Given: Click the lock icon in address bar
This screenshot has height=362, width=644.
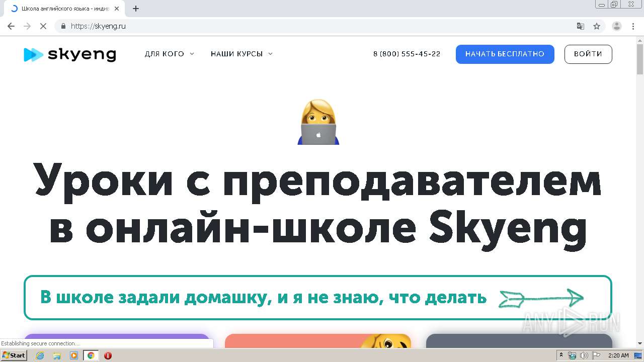Looking at the screenshot, I should 63,26.
